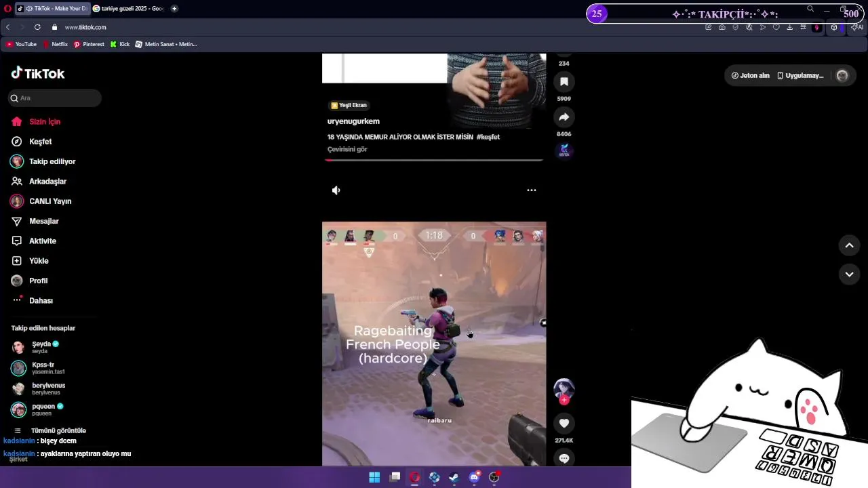Viewport: 868px width, 488px height.
Task: Click the TikTok logo
Action: (x=38, y=73)
